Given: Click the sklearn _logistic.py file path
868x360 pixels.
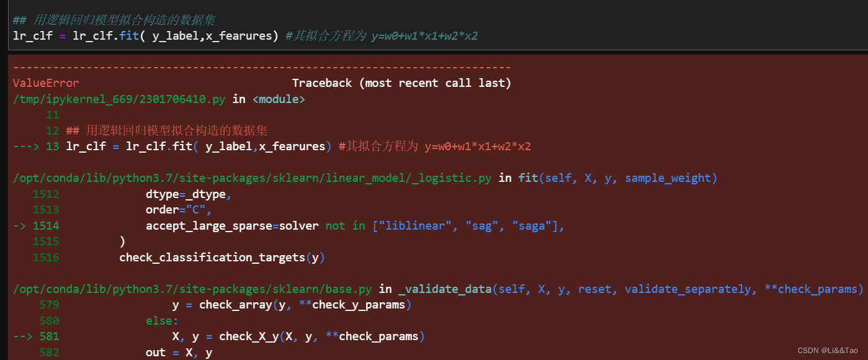Looking at the screenshot, I should tap(253, 178).
